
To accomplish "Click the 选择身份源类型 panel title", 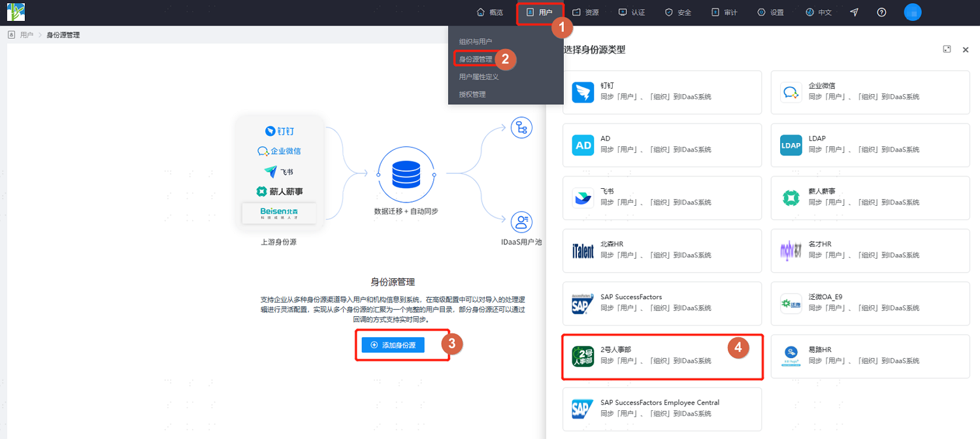I will coord(594,50).
